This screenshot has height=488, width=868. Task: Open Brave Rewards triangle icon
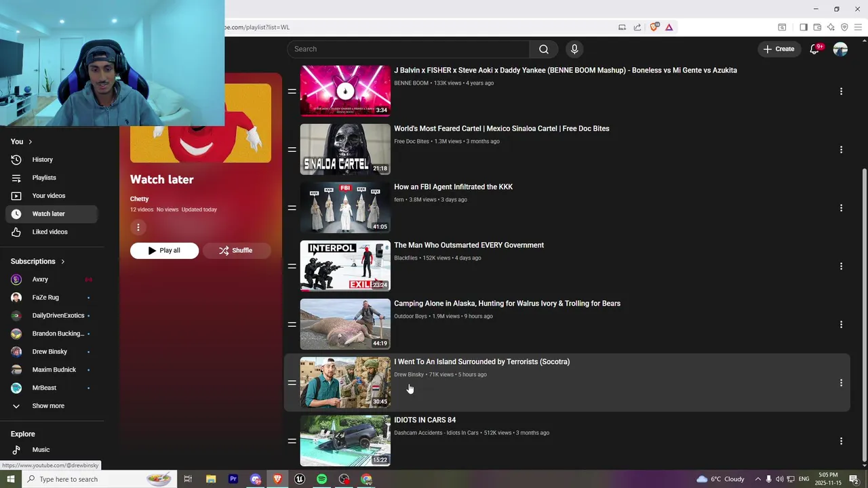tap(669, 27)
